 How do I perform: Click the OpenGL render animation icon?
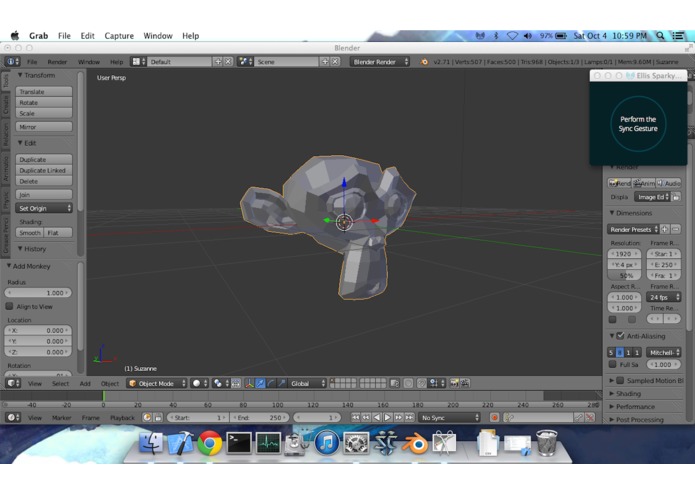(x=465, y=383)
